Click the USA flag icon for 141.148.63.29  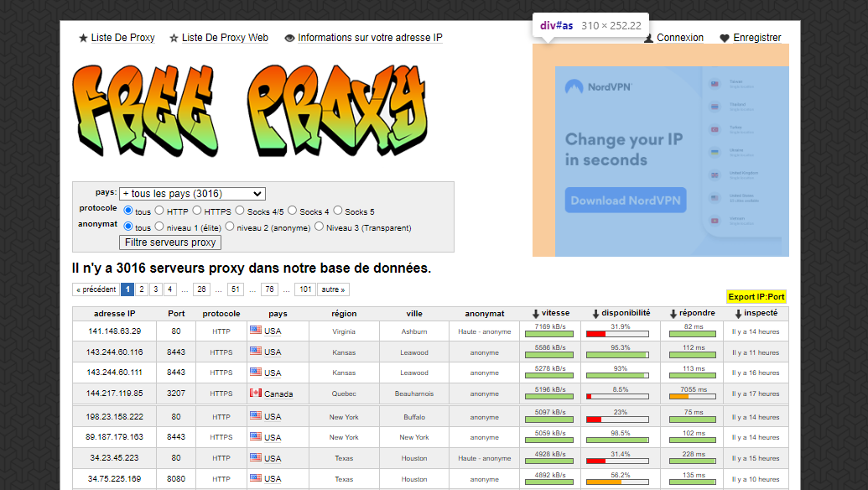tap(257, 331)
